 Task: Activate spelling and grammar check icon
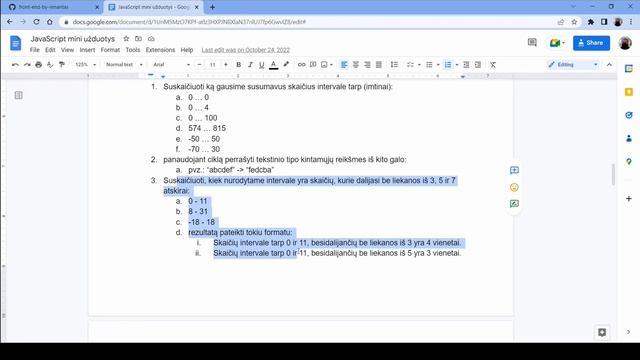pyautogui.click(x=50, y=64)
